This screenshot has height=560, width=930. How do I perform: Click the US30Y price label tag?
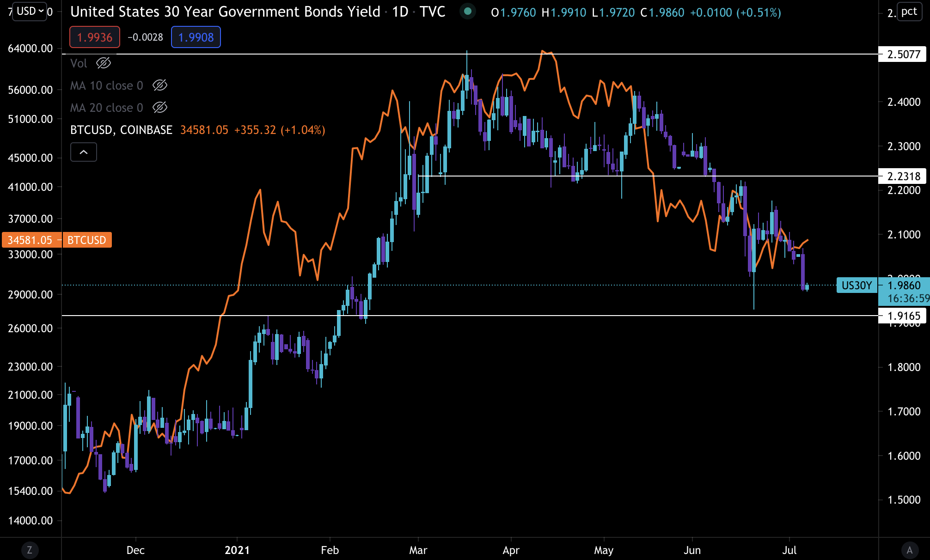857,286
